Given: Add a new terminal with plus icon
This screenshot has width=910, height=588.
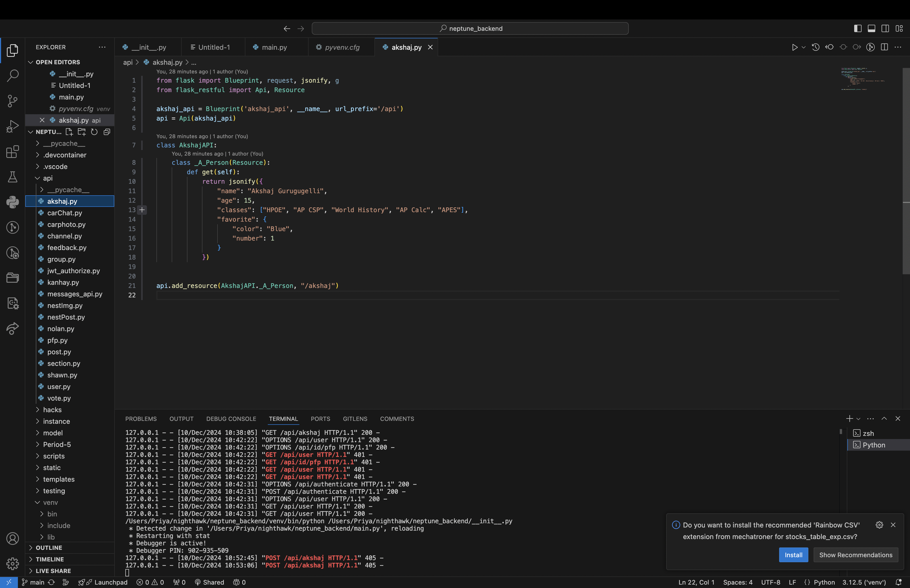Looking at the screenshot, I should click(x=849, y=419).
